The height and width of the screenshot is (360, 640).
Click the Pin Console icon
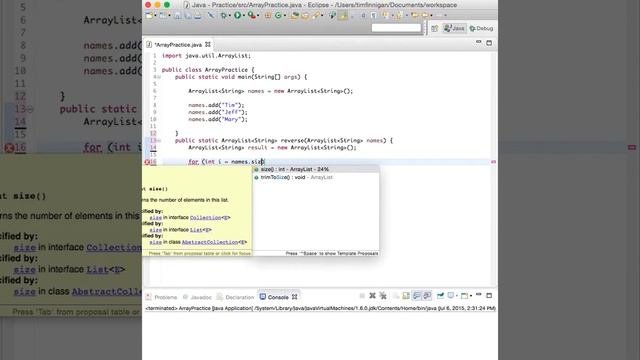(x=440, y=296)
